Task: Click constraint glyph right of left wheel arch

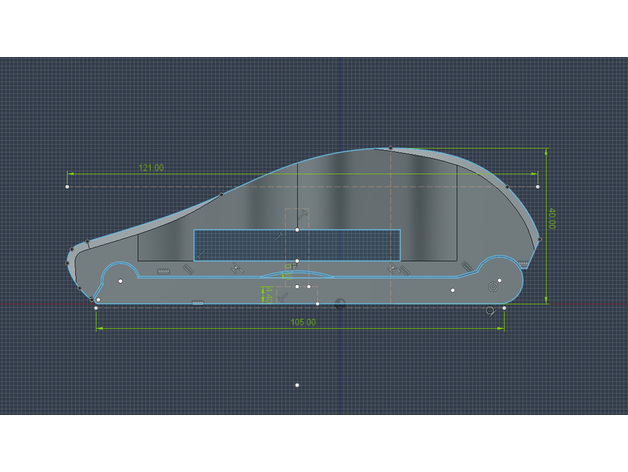Action: (x=160, y=271)
